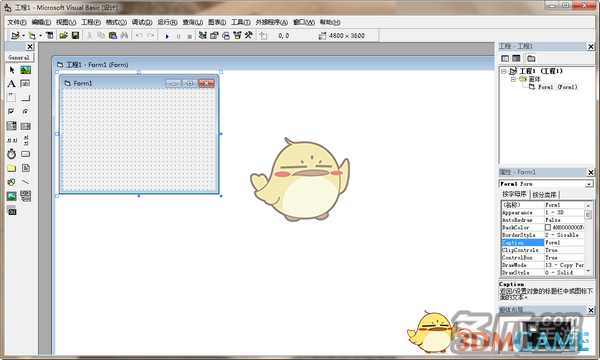Click View Code in Project Explorer

point(505,58)
